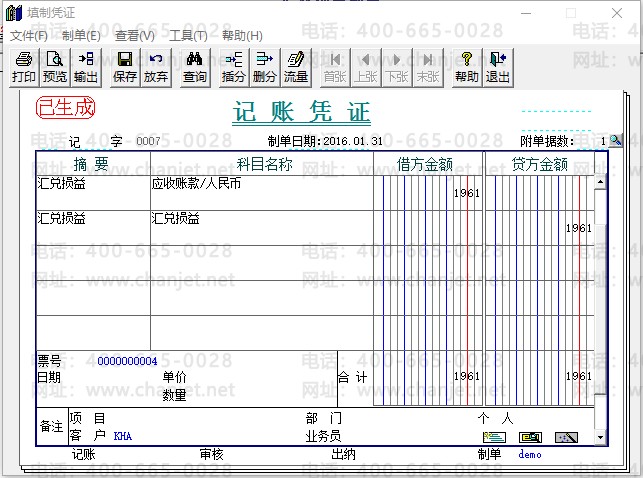
Task: Click the 打印 (Print) toolbar icon
Action: [x=24, y=67]
